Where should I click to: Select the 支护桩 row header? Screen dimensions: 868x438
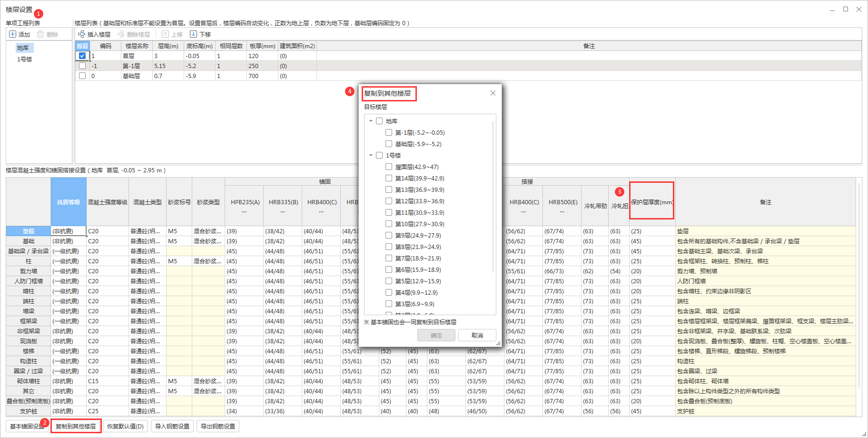click(x=29, y=411)
